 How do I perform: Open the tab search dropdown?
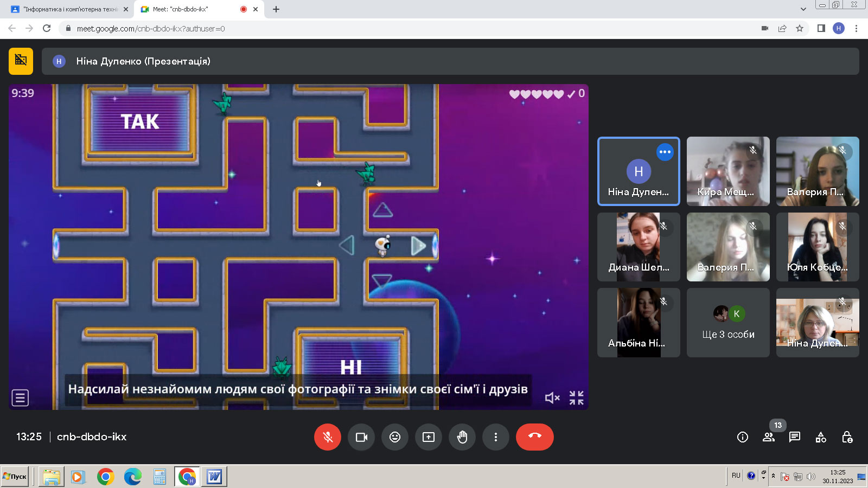[x=803, y=9]
